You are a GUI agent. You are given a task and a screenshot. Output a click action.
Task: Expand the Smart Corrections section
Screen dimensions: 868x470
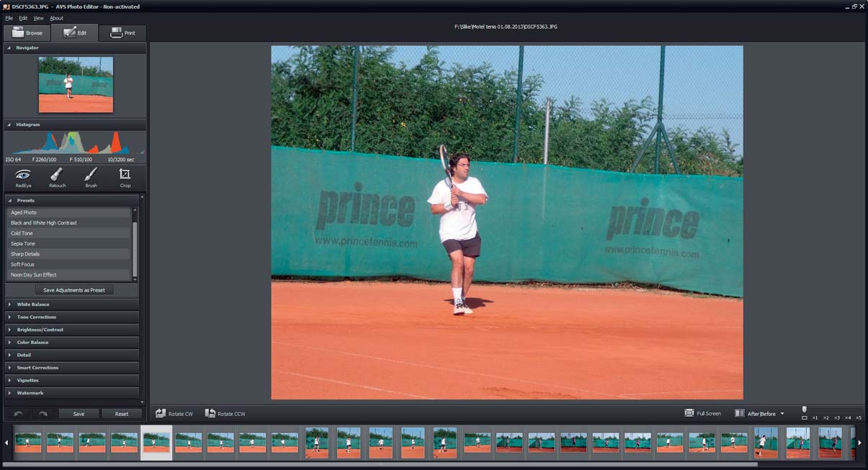72,367
